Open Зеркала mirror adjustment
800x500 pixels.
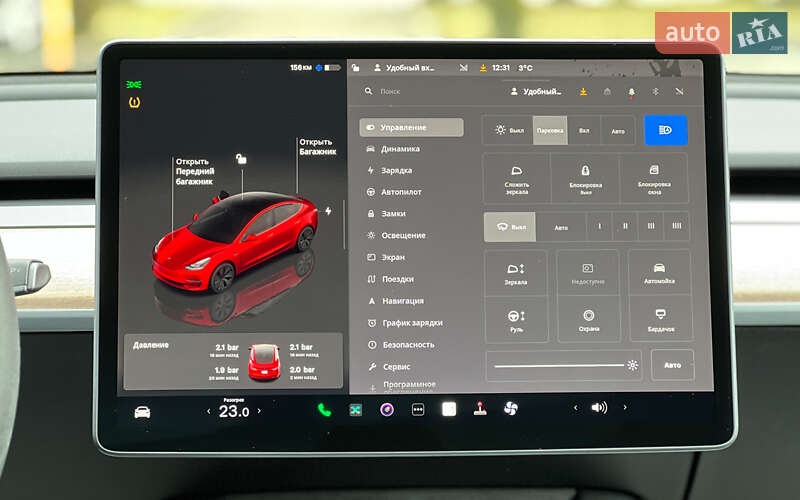pos(516,273)
